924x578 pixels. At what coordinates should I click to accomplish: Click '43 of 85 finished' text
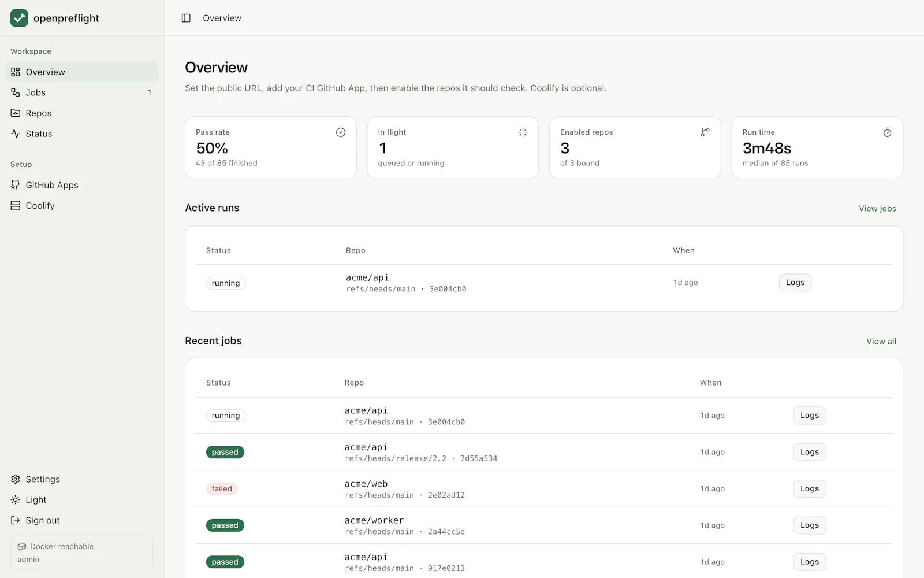226,163
